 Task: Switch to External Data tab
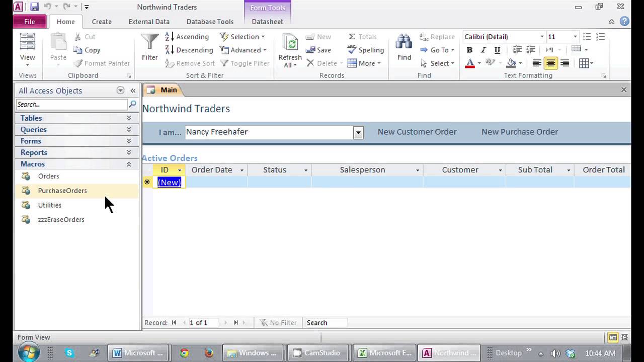[x=149, y=22]
